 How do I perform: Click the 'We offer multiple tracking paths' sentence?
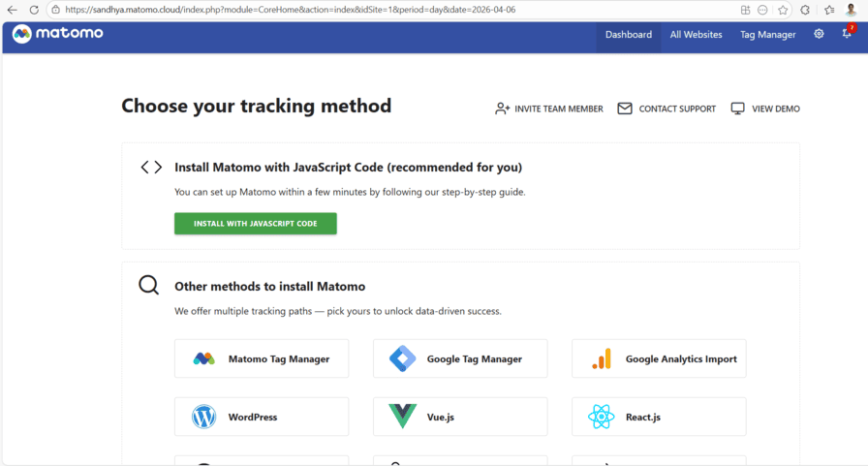338,311
